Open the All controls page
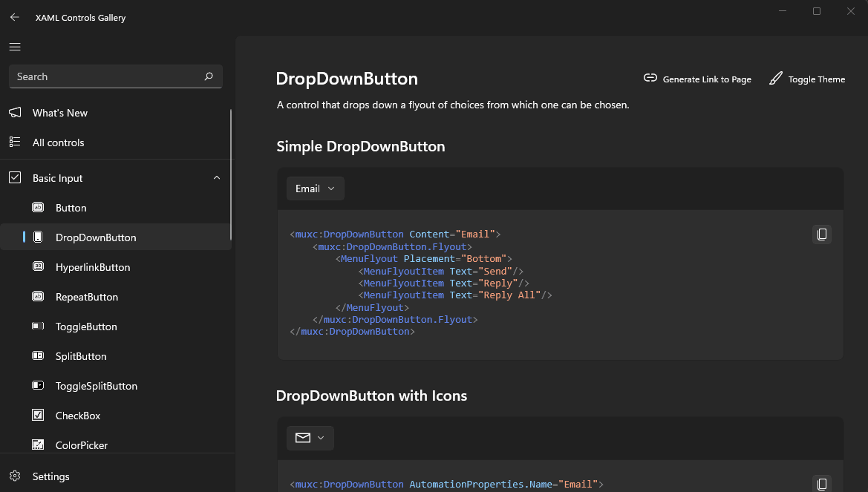Screen dimensions: 868x492 pyautogui.click(x=58, y=142)
